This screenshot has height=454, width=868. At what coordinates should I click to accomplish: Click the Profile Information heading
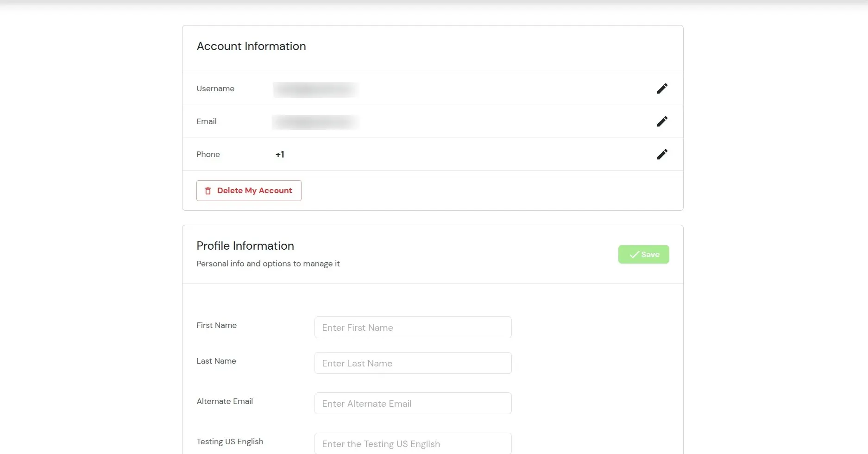coord(245,246)
